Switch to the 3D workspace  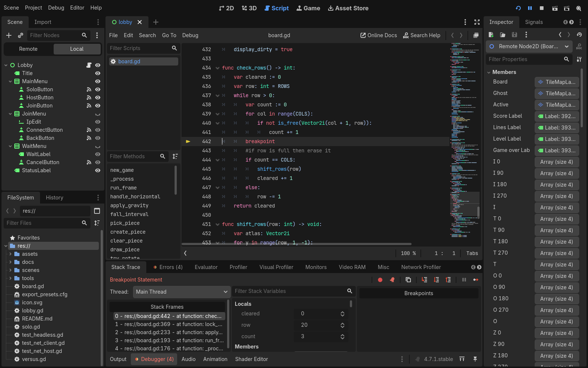pyautogui.click(x=249, y=8)
